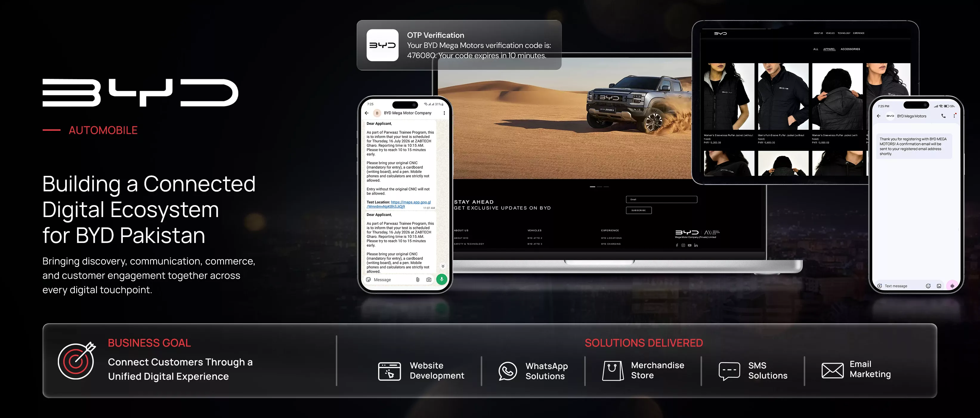
Task: Open ABOUT BYD footer link
Action: 461,238
